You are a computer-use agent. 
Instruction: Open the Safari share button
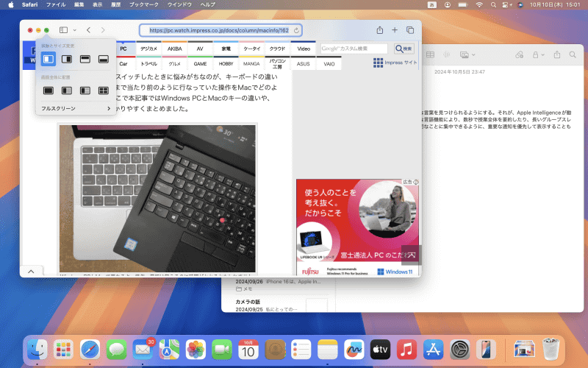380,30
